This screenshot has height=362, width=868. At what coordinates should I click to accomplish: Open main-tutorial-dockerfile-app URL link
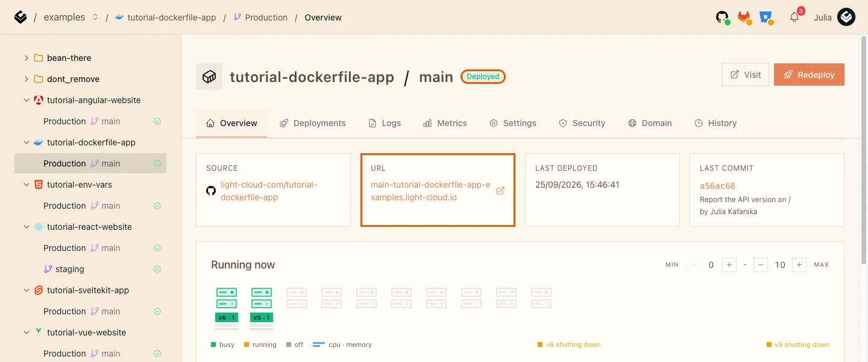(430, 191)
